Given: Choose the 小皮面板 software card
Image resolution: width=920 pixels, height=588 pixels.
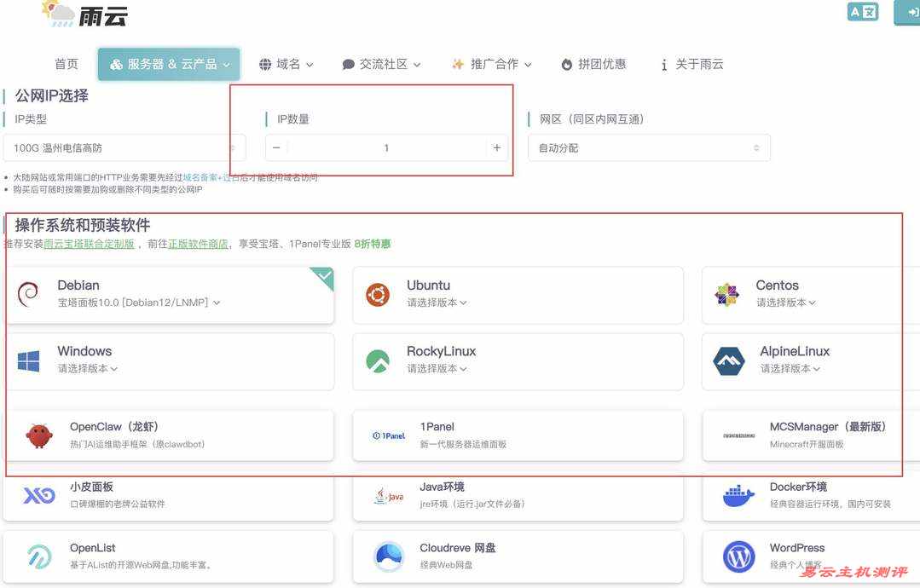Looking at the screenshot, I should click(168, 496).
